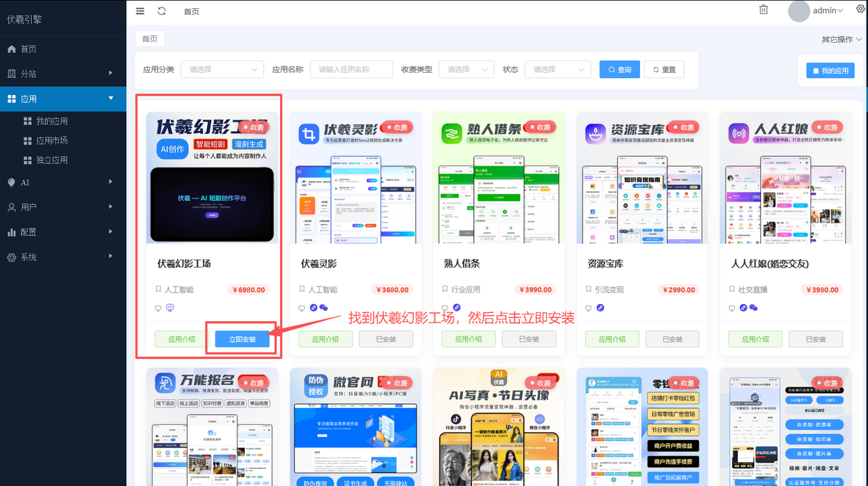Click the mini-program icon on 伏羲灵影 card
The height and width of the screenshot is (486, 868).
point(314,307)
